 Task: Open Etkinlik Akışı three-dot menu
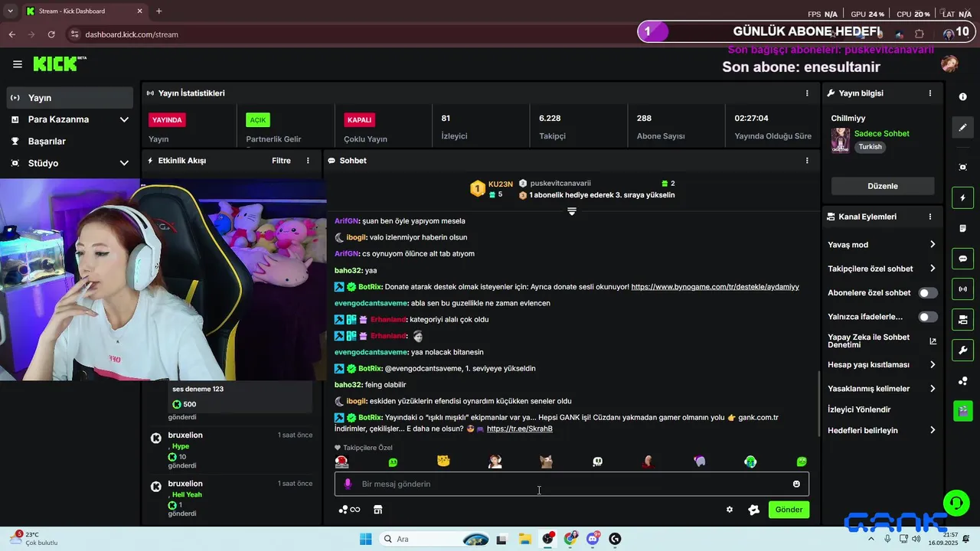tap(308, 161)
